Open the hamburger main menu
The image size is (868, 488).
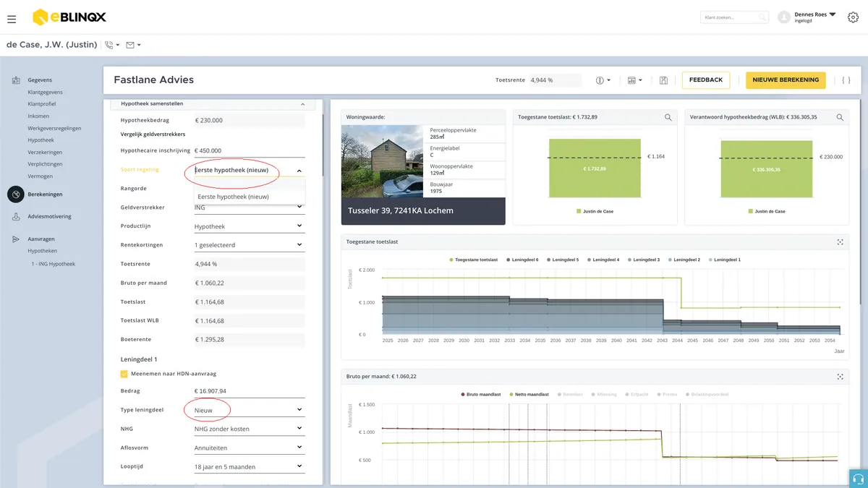(12, 19)
